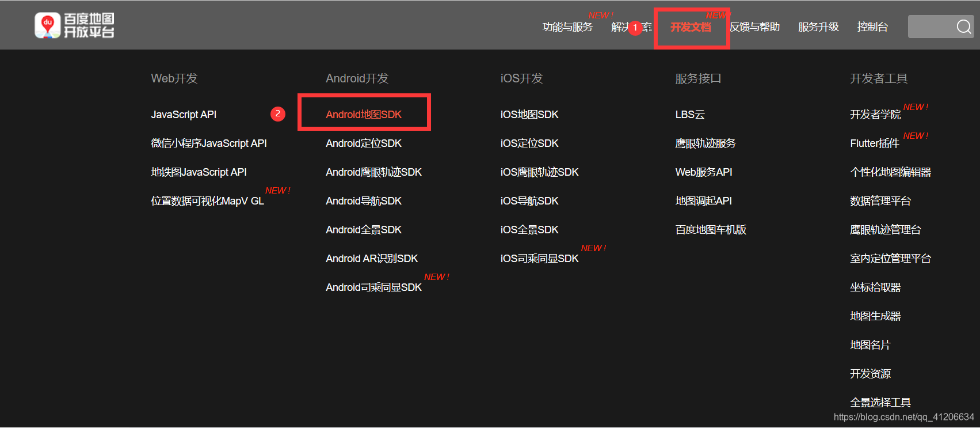
Task: Click the Web开发 column heading
Action: tap(174, 78)
